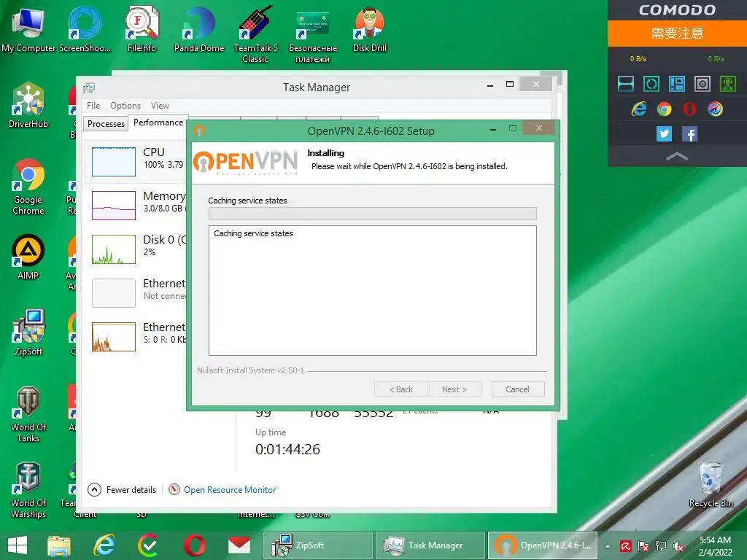The height and width of the screenshot is (560, 747).
Task: Click Fewer details in Task Manager
Action: tap(122, 489)
